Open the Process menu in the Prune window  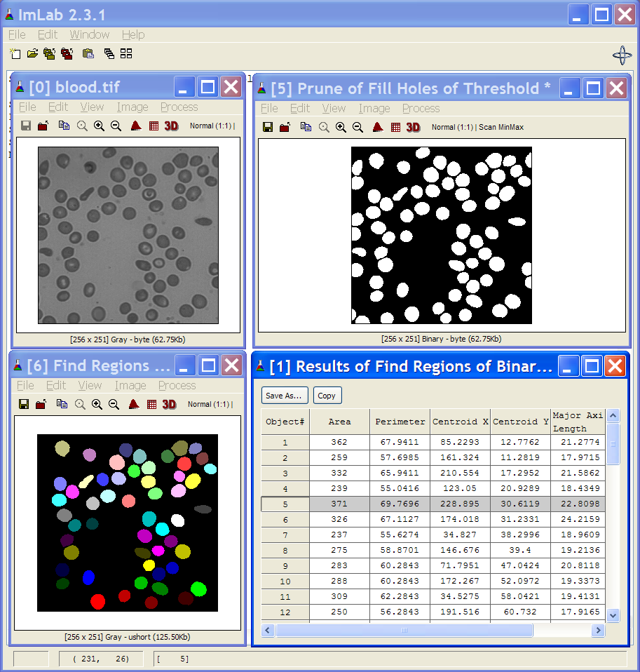421,109
